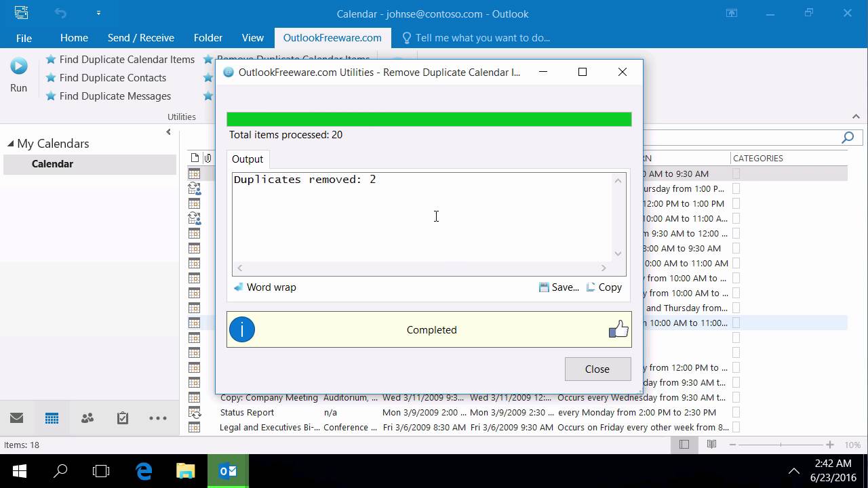Click the blue info icon beside Completed
The height and width of the screenshot is (488, 868).
242,330
